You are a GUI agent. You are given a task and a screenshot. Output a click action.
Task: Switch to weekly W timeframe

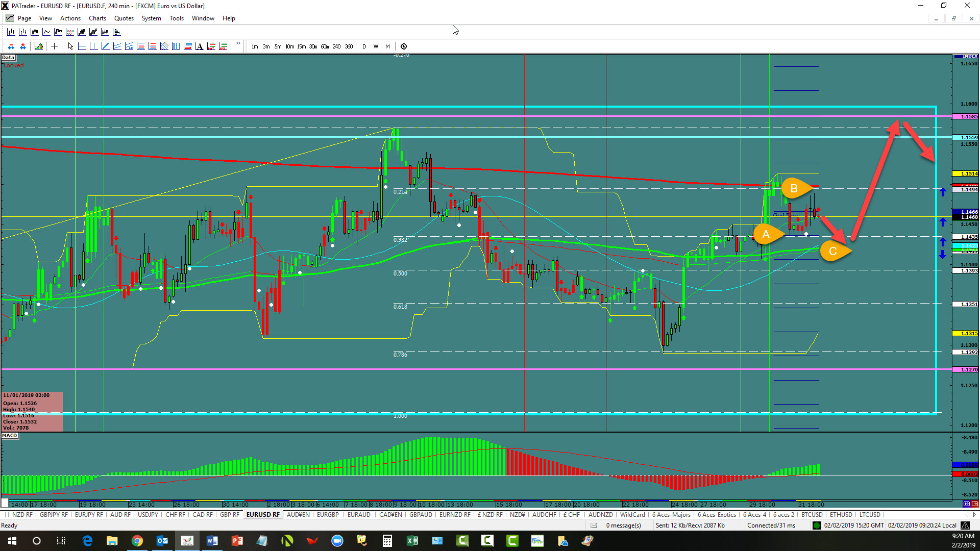tap(376, 46)
